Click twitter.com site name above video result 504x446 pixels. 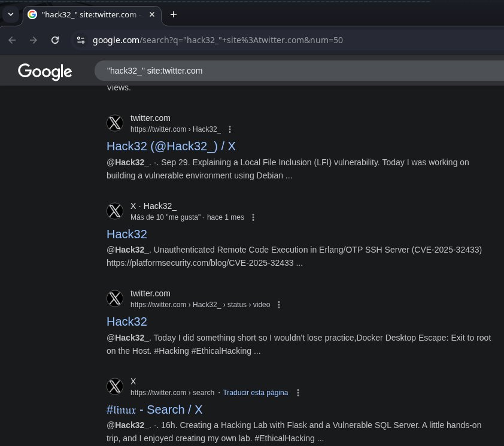click(x=150, y=293)
